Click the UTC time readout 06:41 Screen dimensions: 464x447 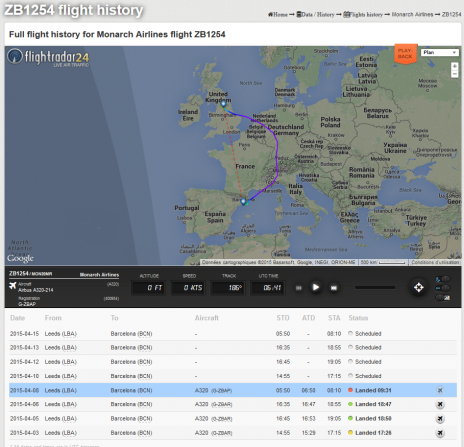[268, 288]
